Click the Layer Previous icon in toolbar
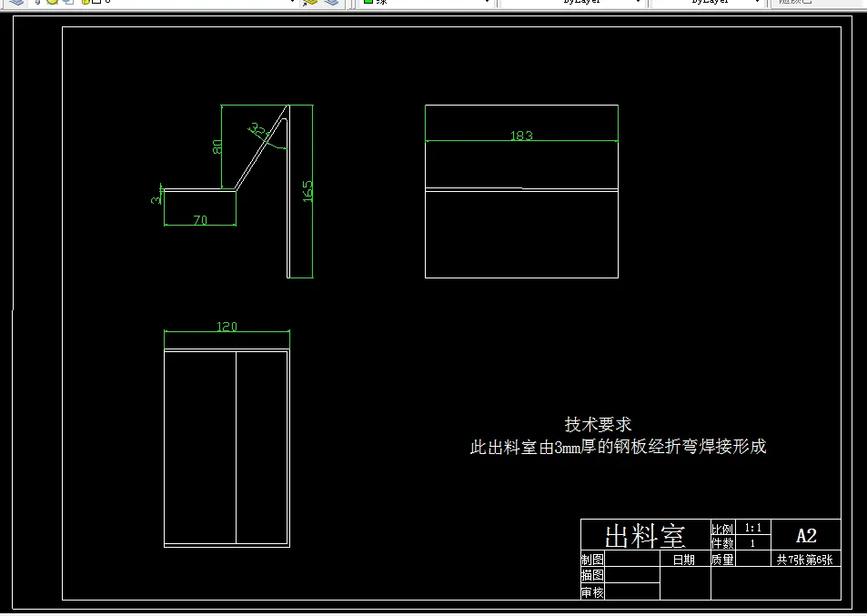Viewport: 867px width, 616px height. (x=332, y=2)
